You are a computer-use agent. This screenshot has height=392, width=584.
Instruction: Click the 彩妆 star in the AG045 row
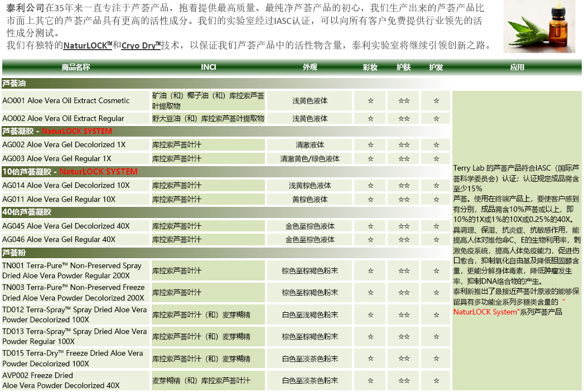(370, 226)
